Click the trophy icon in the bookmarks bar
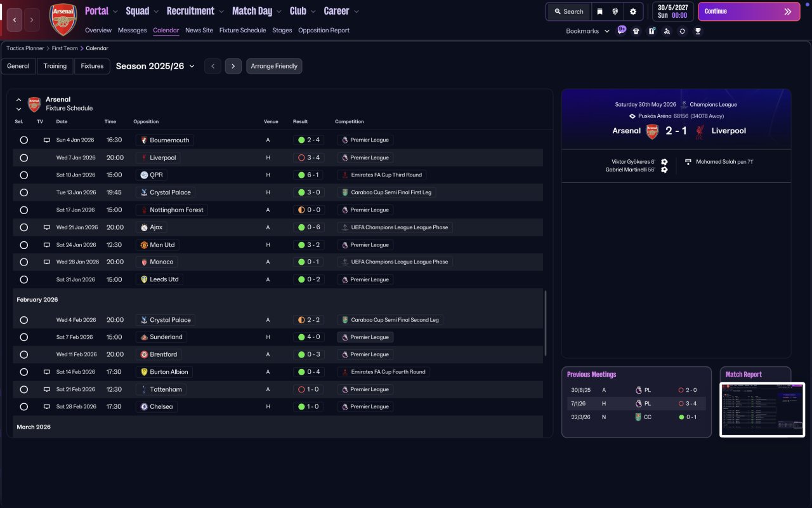Image resolution: width=812 pixels, height=508 pixels. click(x=698, y=31)
